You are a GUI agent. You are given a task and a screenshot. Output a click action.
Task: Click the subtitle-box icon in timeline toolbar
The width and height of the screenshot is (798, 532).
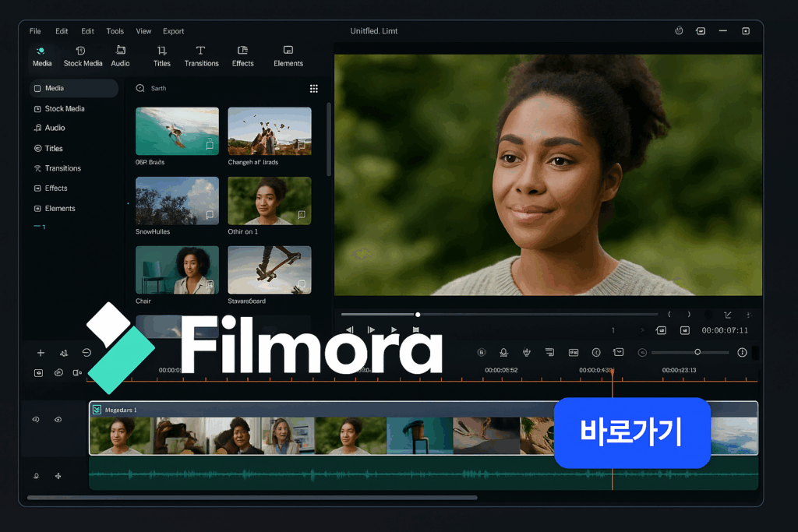pyautogui.click(x=574, y=353)
